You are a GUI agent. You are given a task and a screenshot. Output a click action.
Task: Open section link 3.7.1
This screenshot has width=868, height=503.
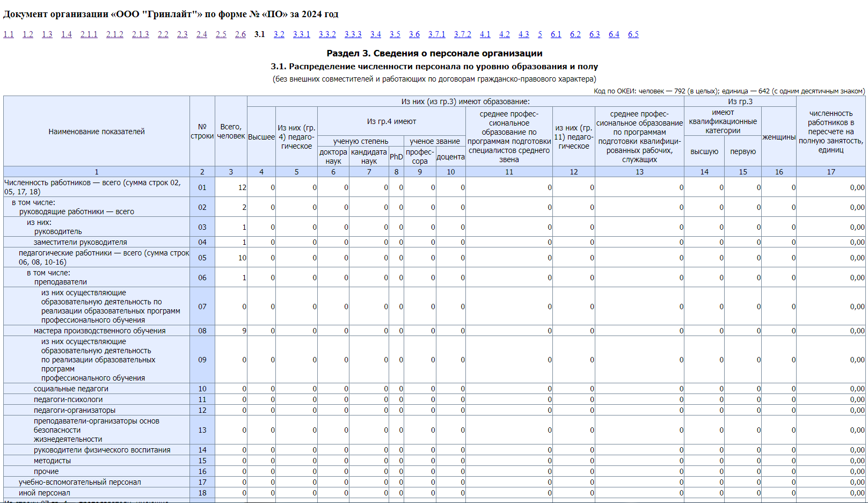437,34
